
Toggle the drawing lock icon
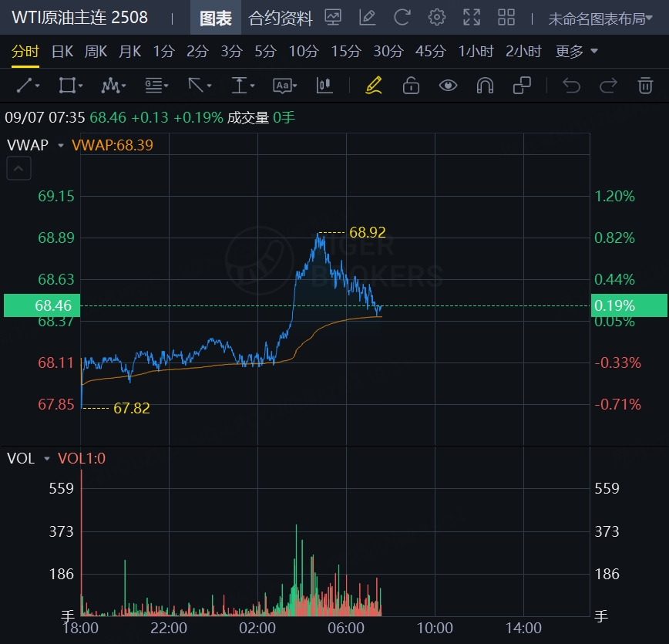click(x=411, y=86)
